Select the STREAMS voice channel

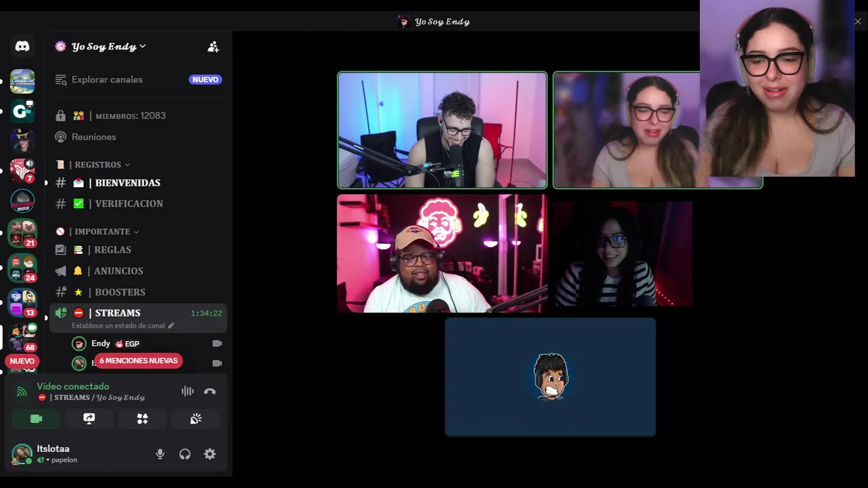[117, 313]
